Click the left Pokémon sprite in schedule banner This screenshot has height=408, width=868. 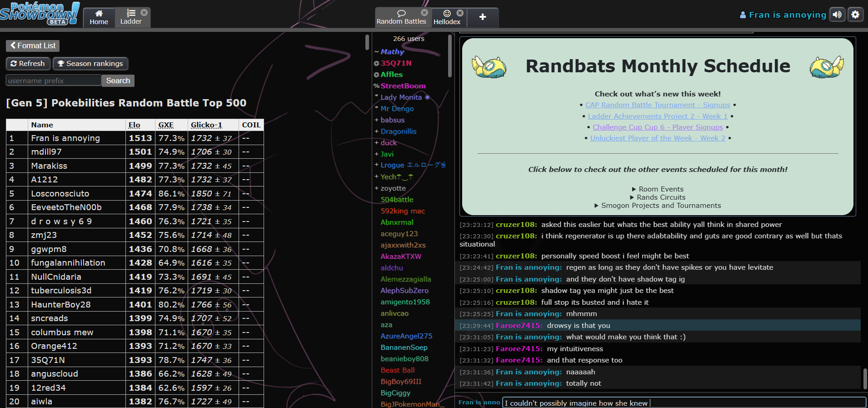click(x=489, y=67)
